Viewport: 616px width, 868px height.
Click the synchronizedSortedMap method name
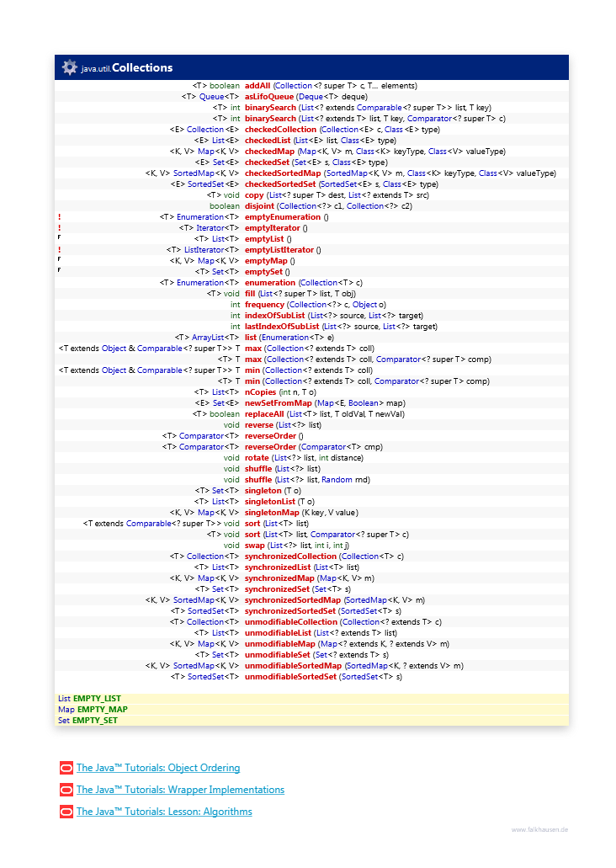(293, 600)
